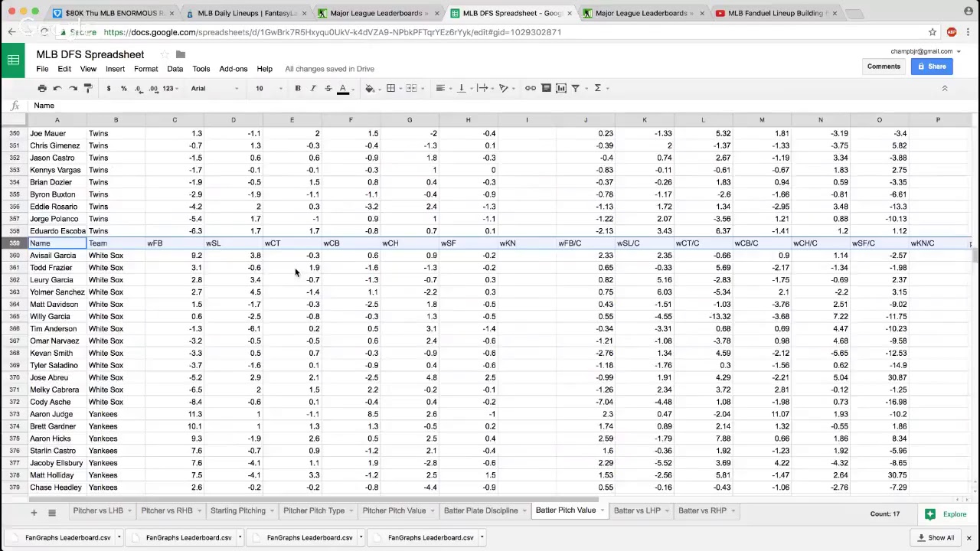Click the Comments button

coord(884,67)
